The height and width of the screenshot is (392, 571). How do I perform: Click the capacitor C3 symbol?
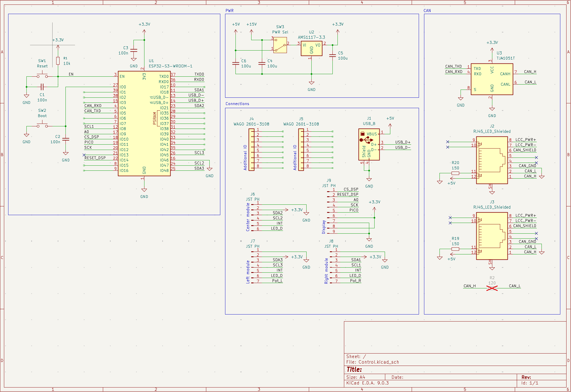pyautogui.click(x=134, y=51)
